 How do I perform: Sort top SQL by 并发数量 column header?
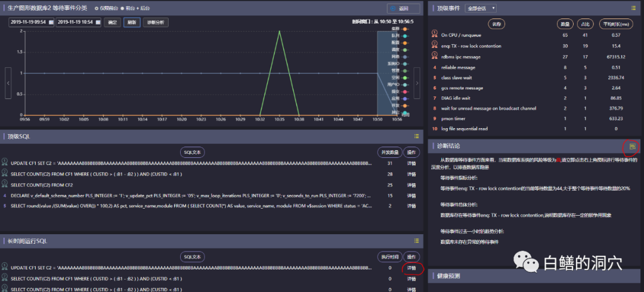coord(389,151)
